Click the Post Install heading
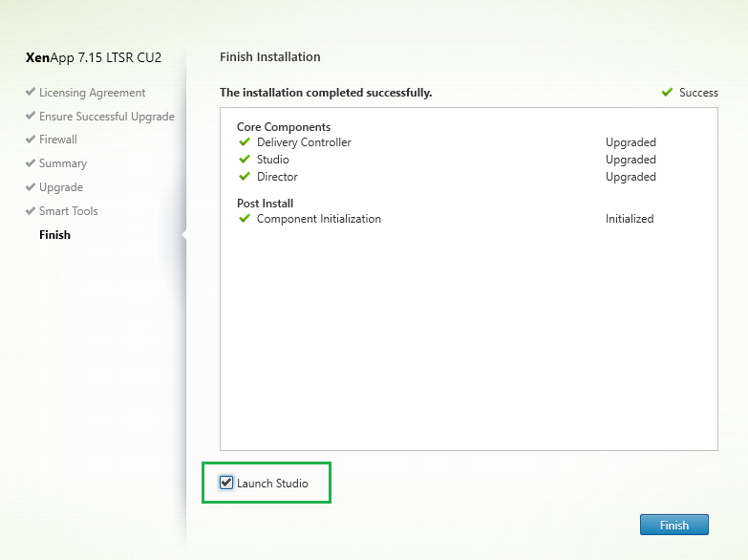Screen dimensions: 748x560 pos(265,204)
